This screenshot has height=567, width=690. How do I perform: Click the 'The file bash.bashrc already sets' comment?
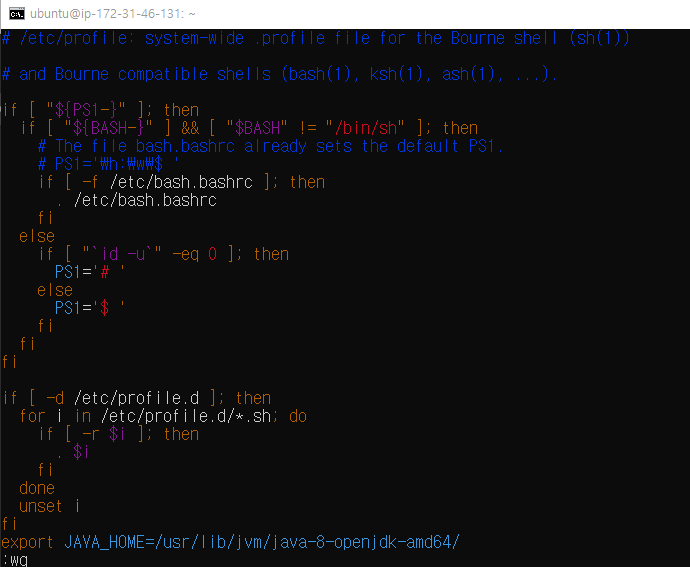[x=271, y=146]
